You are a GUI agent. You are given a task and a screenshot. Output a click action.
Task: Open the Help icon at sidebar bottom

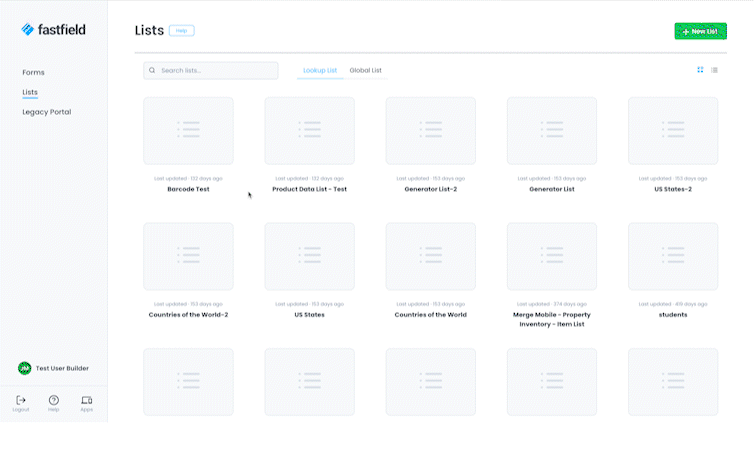[54, 400]
